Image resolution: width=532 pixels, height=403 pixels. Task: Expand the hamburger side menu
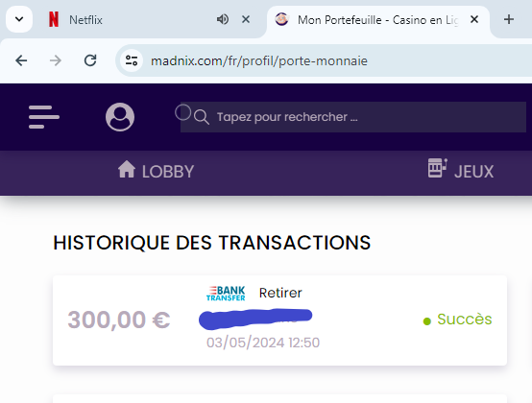(44, 117)
